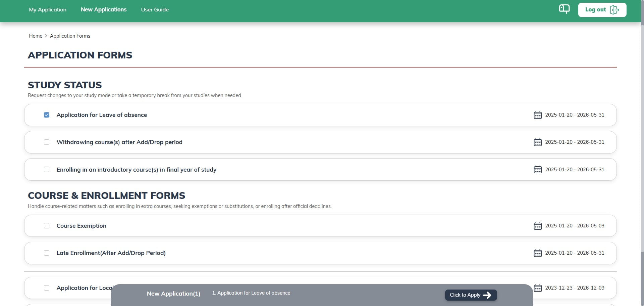This screenshot has height=306, width=644.
Task: Click calendar icon for Leave of absence row
Action: [x=538, y=115]
